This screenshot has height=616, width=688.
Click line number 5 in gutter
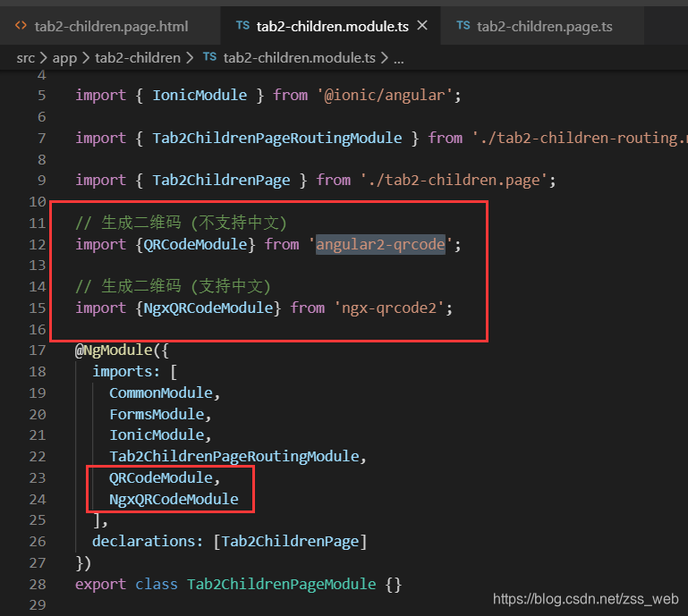42,95
